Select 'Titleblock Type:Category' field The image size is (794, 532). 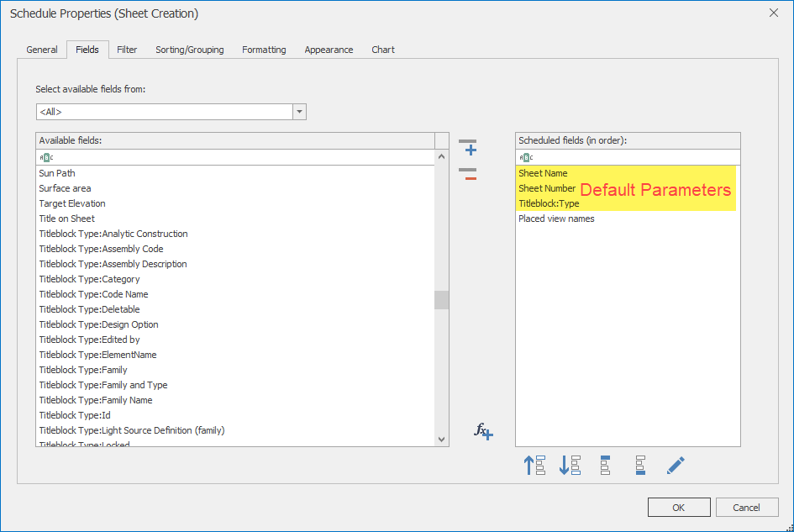pos(235,279)
